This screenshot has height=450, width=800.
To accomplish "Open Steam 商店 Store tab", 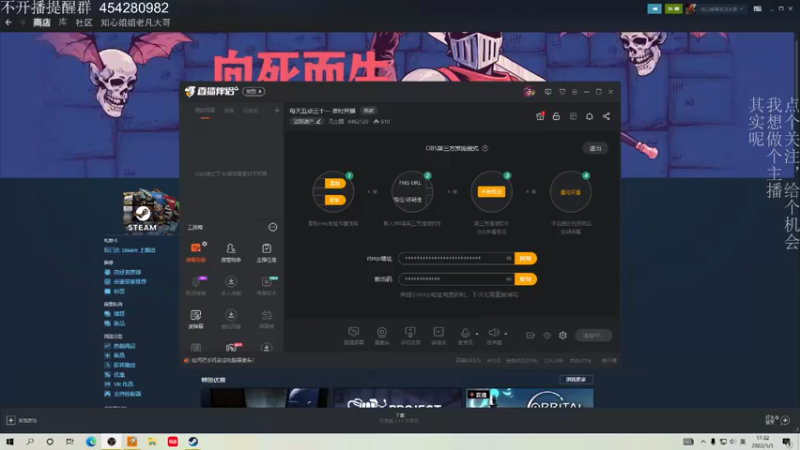I will (x=42, y=22).
